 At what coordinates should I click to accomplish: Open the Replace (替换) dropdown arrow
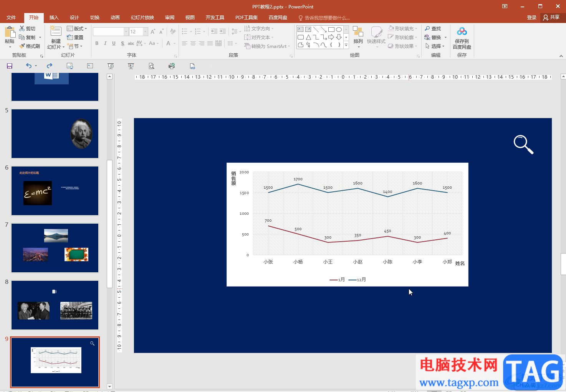[445, 37]
